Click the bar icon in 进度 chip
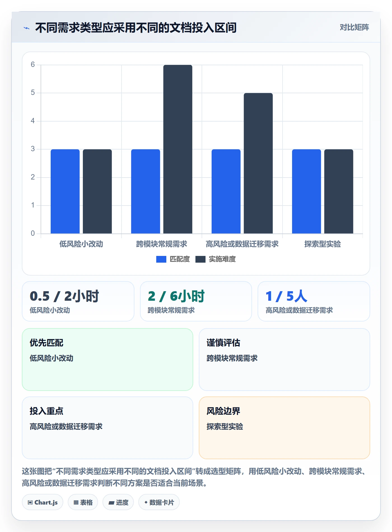This screenshot has height=532, width=392. [111, 503]
